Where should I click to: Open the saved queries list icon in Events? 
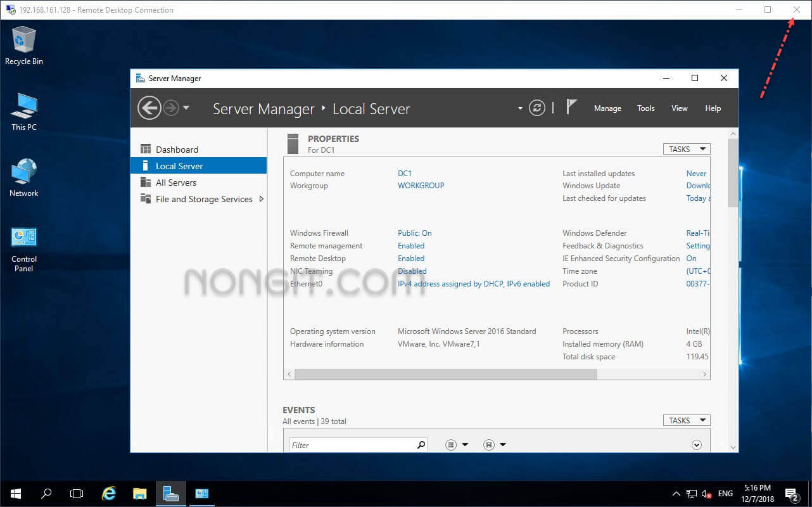(x=452, y=444)
